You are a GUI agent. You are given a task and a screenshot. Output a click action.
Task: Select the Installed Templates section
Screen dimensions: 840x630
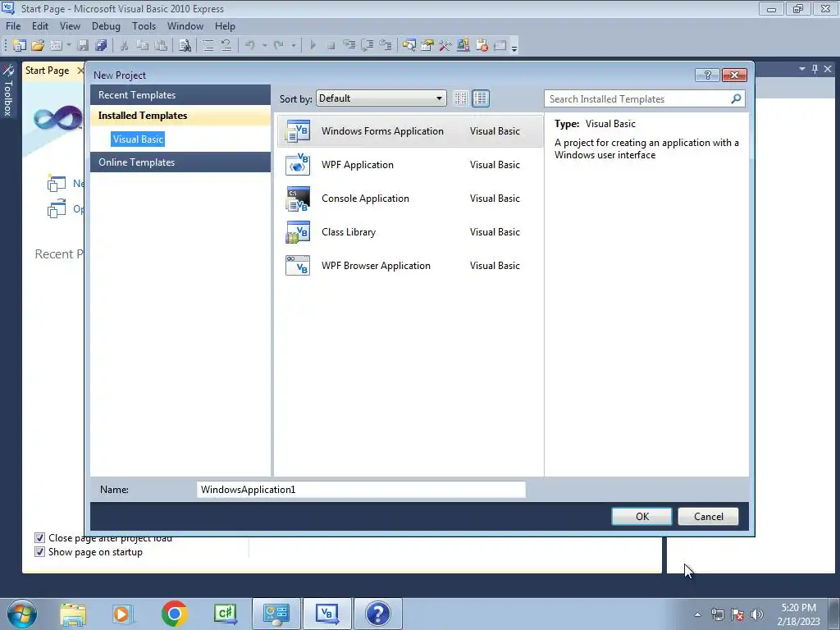pos(180,116)
